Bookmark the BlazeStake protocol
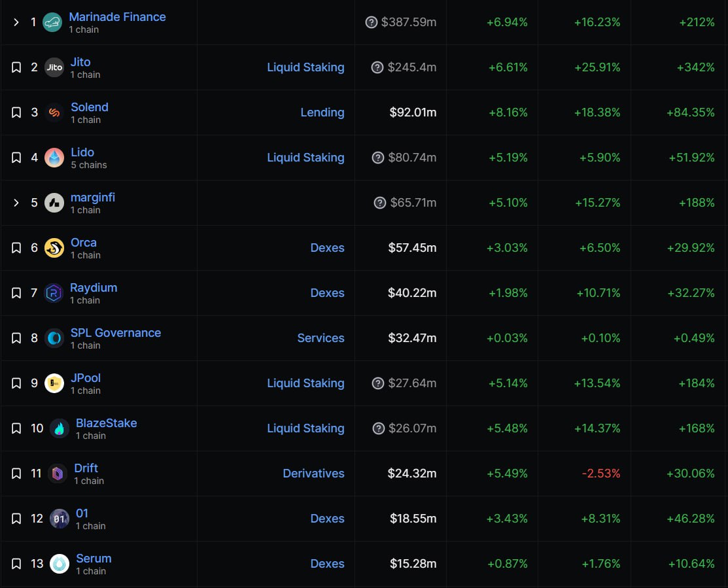 tap(16, 428)
